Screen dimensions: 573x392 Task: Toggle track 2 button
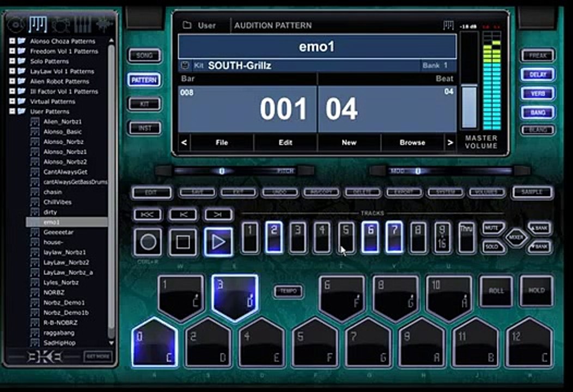[274, 237]
